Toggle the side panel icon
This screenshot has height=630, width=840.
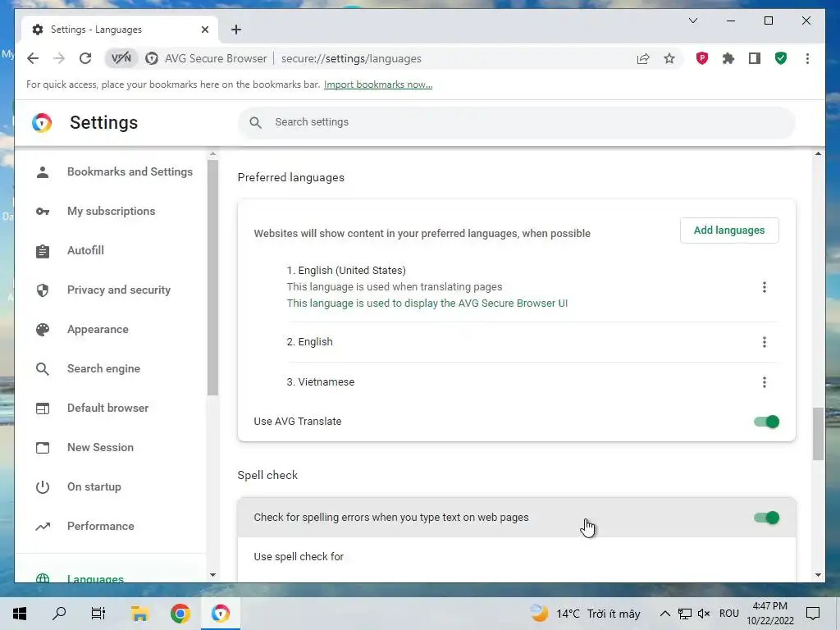point(755,58)
